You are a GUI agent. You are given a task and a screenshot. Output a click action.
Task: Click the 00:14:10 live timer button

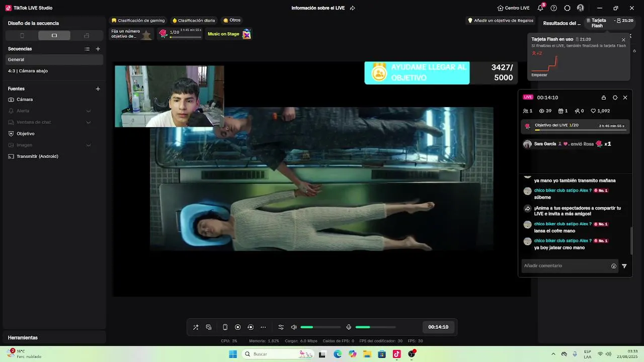click(x=438, y=327)
